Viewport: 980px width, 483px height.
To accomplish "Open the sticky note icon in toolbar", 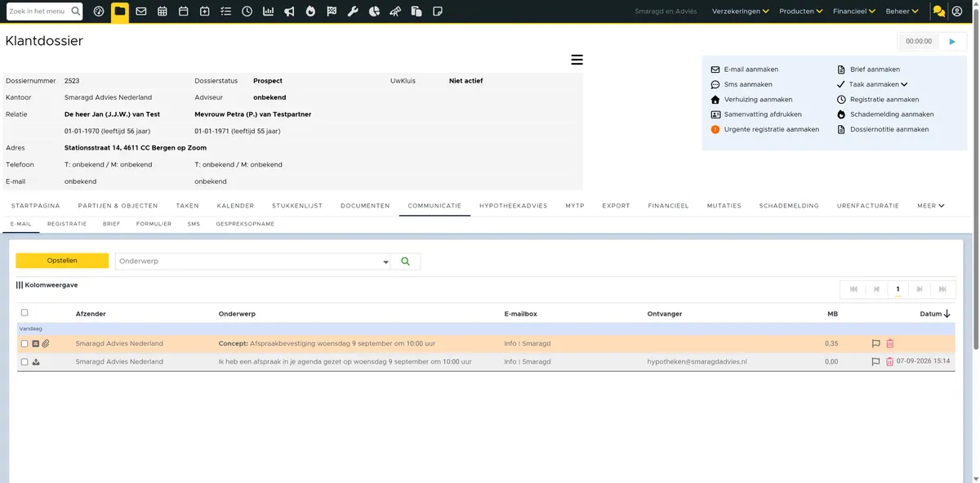I will (438, 11).
